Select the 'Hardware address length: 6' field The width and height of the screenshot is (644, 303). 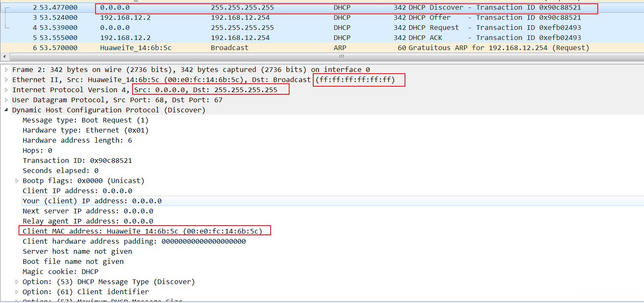pyautogui.click(x=77, y=140)
